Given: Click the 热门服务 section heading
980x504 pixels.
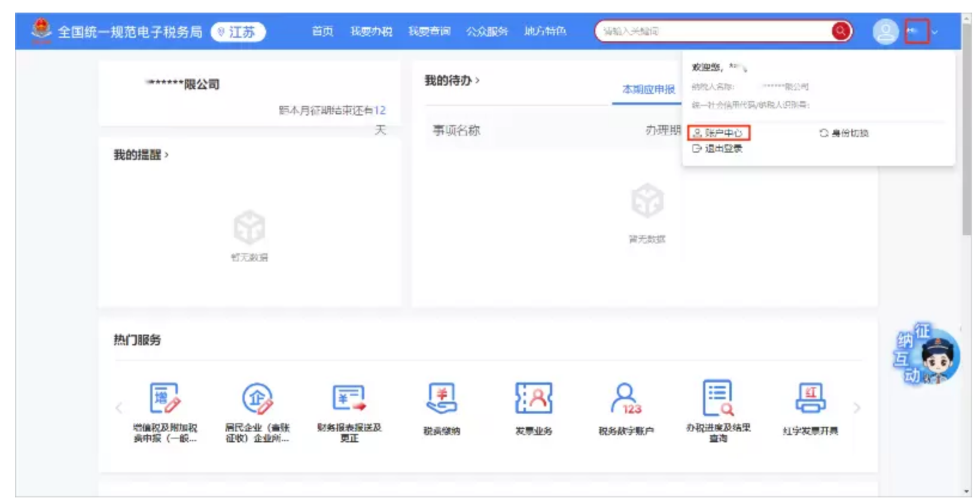Looking at the screenshot, I should [x=137, y=340].
